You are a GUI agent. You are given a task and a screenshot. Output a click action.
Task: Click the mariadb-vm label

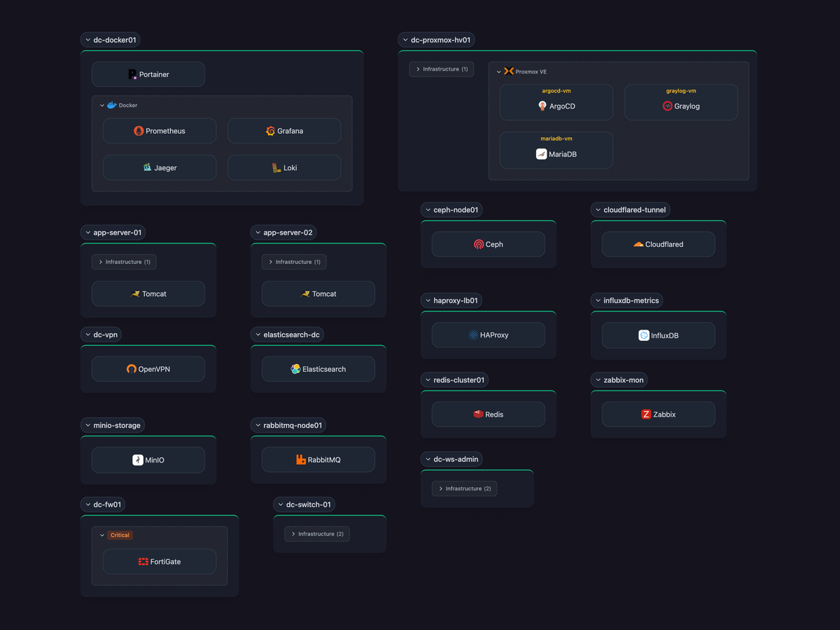coord(556,139)
